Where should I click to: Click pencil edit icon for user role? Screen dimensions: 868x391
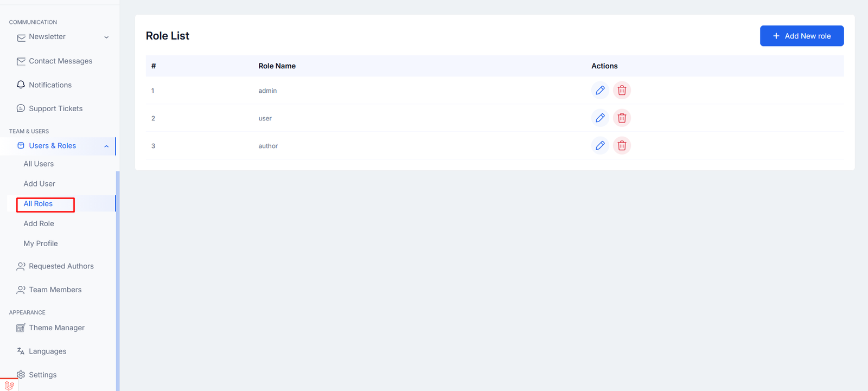pyautogui.click(x=600, y=118)
